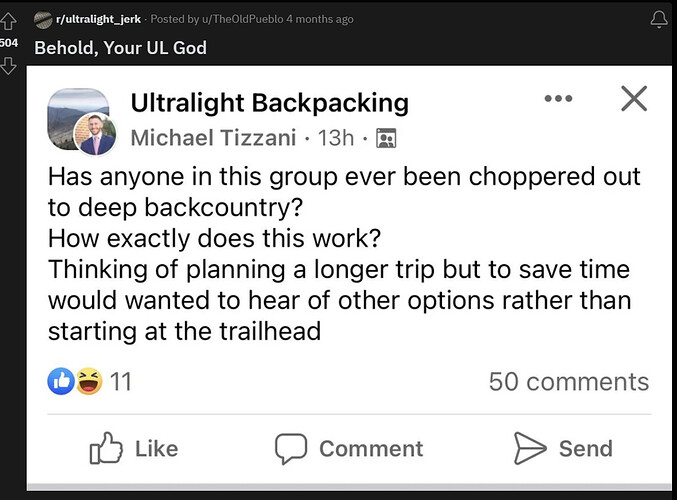Screen dimensions: 677x500
Task: Close the Facebook post with X
Action: tap(634, 98)
